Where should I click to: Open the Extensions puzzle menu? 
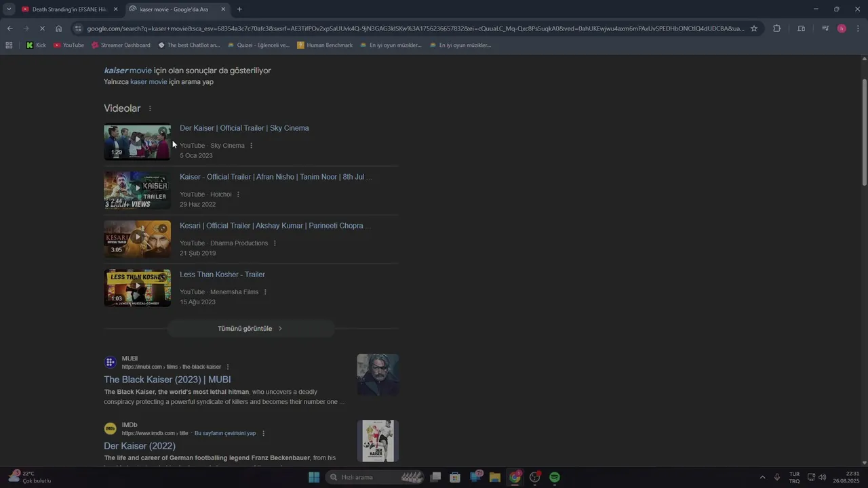(776, 28)
